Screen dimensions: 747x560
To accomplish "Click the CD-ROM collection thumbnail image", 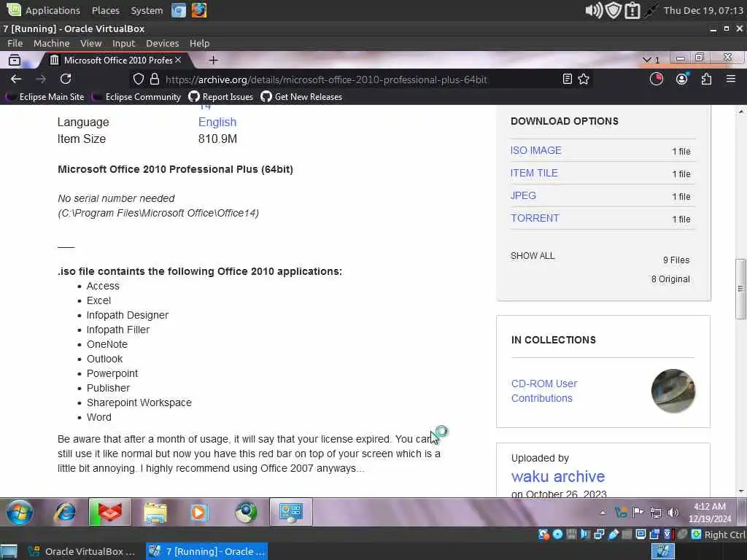I will 673,391.
